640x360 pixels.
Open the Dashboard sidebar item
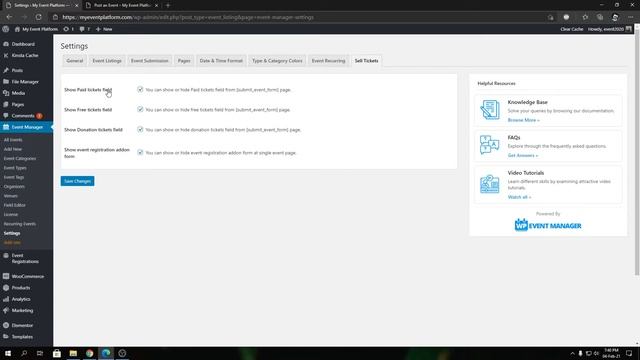(x=23, y=44)
